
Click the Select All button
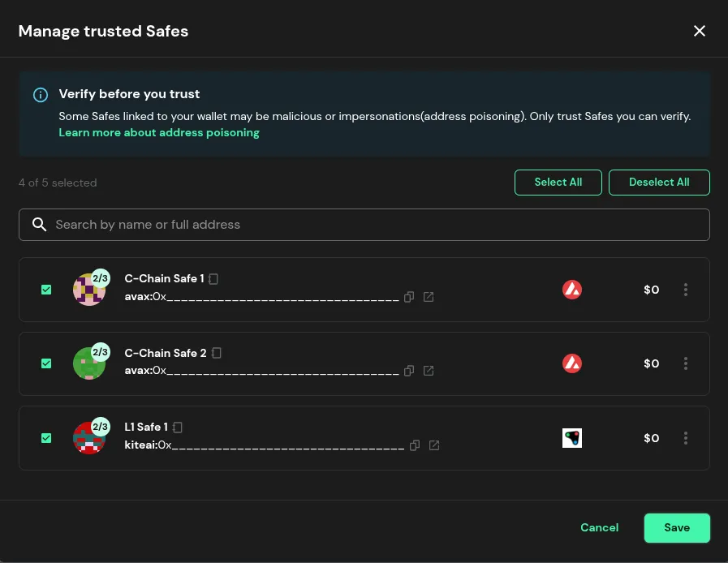click(558, 183)
